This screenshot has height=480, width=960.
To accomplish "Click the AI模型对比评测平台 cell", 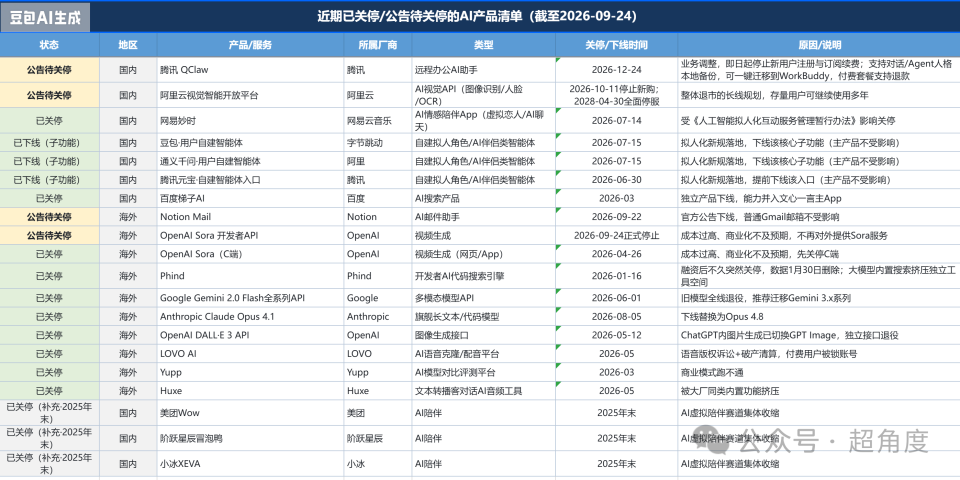I will click(x=484, y=372).
